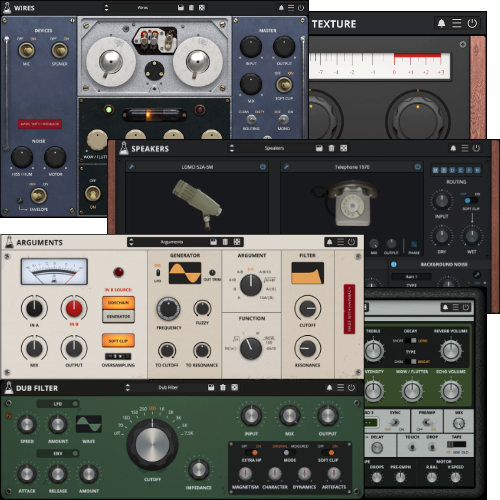Click the sine waveform display in Arguments Generator
Viewport: 500px width, 500px height.
pos(185,273)
